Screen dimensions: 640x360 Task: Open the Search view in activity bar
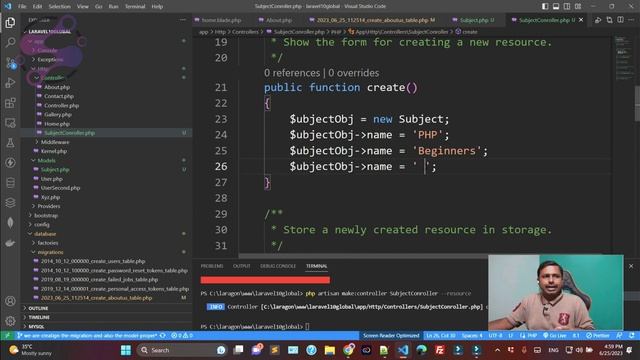pos(10,42)
